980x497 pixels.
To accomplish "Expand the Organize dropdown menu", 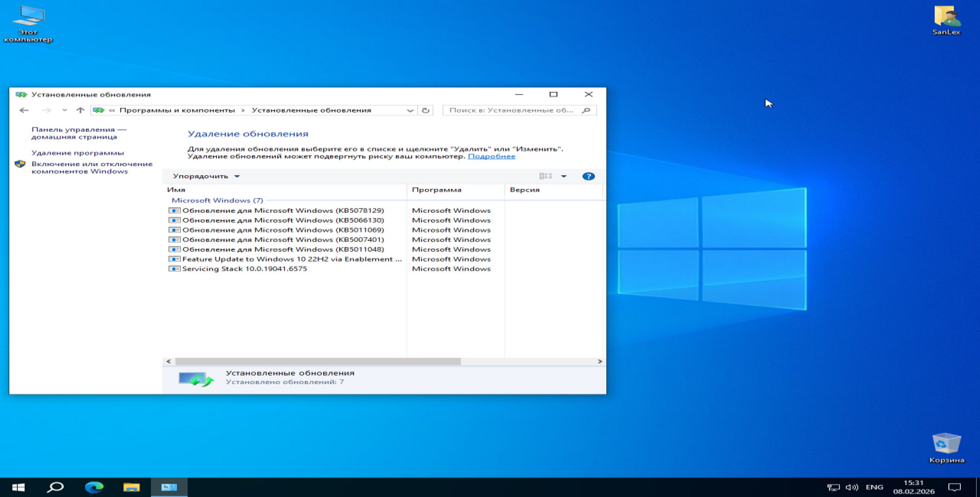I will pyautogui.click(x=206, y=176).
